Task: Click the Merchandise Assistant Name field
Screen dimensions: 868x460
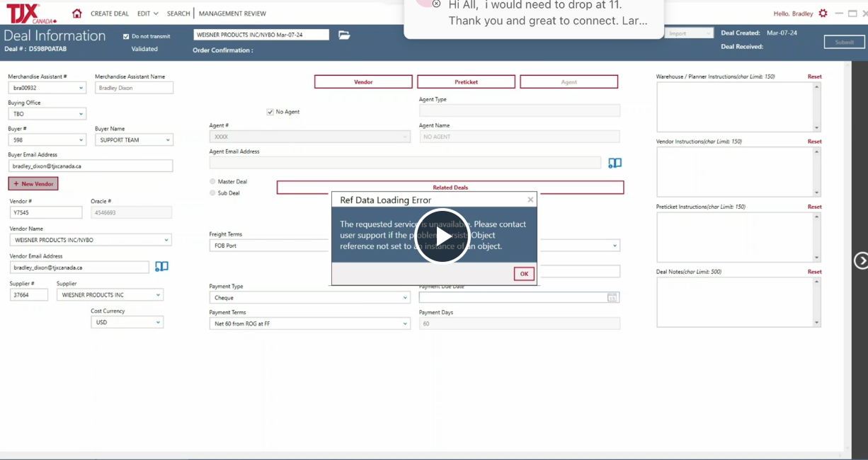Action: (x=134, y=88)
